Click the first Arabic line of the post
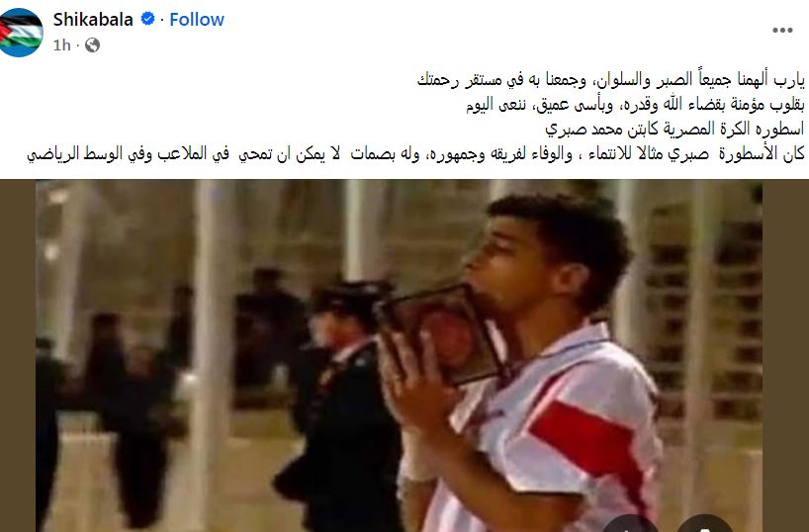 (x=611, y=80)
